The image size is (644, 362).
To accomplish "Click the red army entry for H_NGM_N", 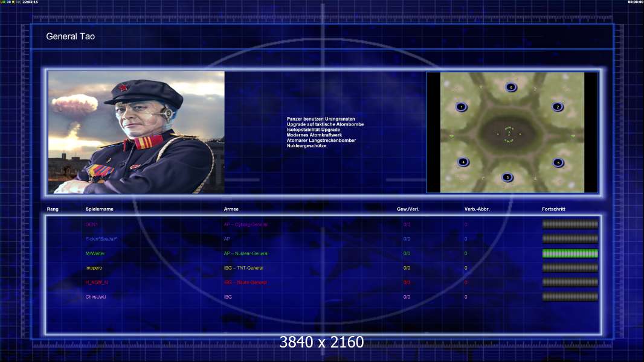I will pyautogui.click(x=245, y=282).
